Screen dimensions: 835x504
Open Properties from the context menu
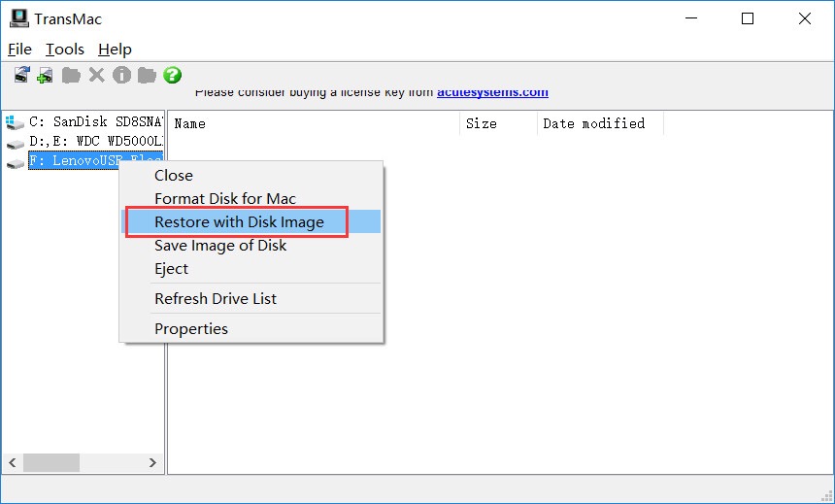pos(191,329)
